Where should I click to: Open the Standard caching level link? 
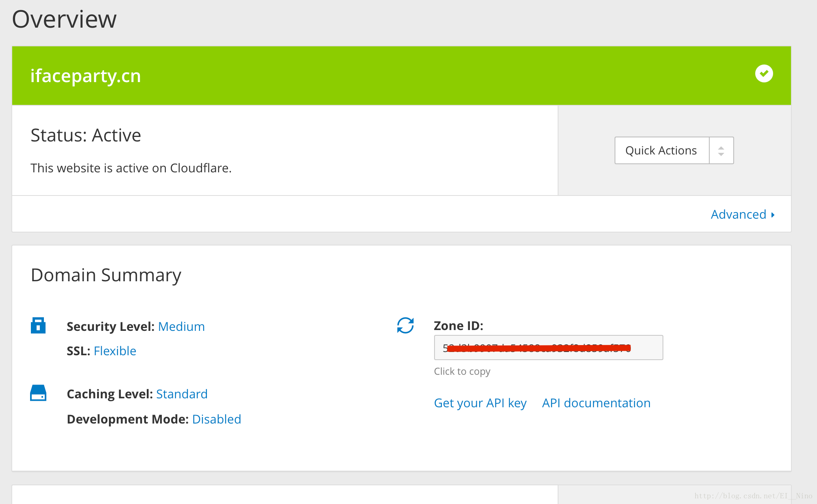182,394
